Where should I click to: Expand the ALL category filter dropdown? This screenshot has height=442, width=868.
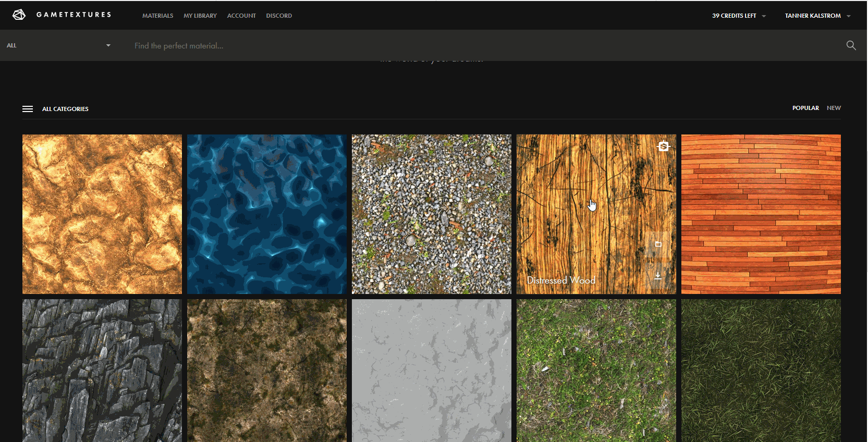(58, 45)
